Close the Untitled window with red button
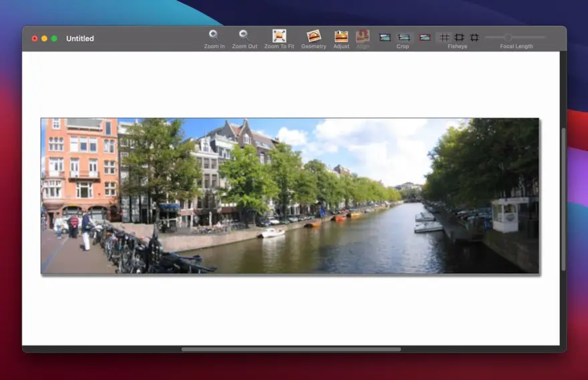This screenshot has width=588, height=380. click(x=35, y=39)
